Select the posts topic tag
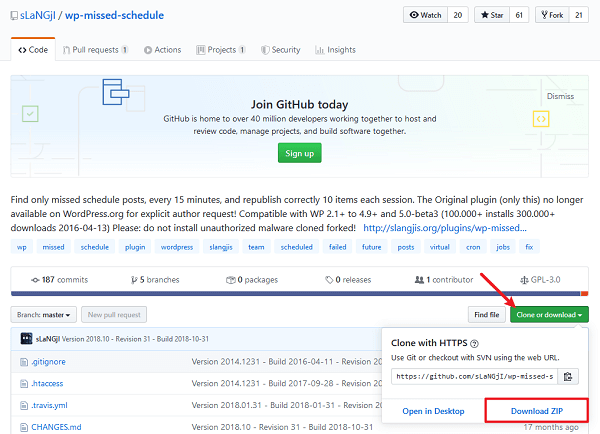Screen dimensions: 600x434 click(406, 247)
